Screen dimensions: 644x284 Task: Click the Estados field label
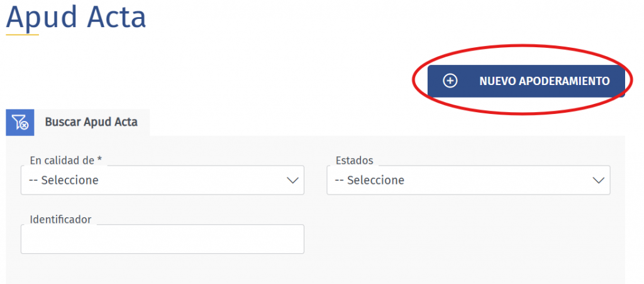click(354, 161)
